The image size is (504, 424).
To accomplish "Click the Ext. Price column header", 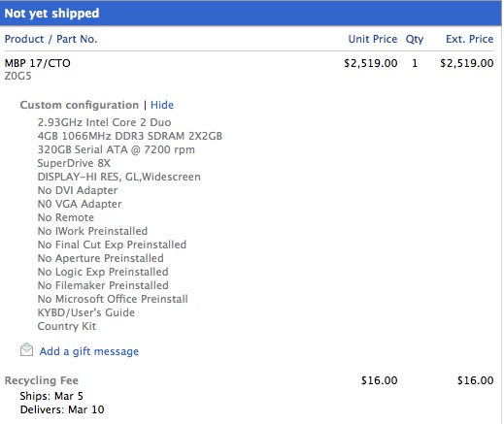I will [x=469, y=39].
